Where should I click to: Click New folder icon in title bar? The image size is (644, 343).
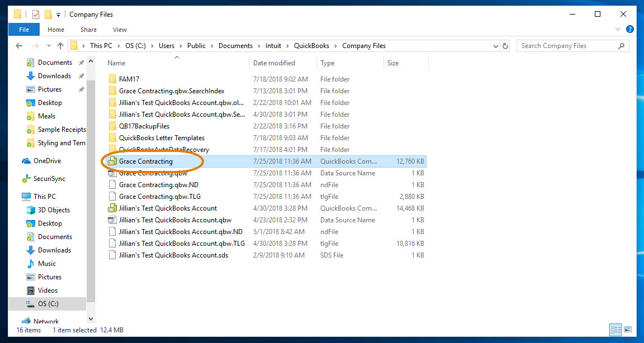48,15
